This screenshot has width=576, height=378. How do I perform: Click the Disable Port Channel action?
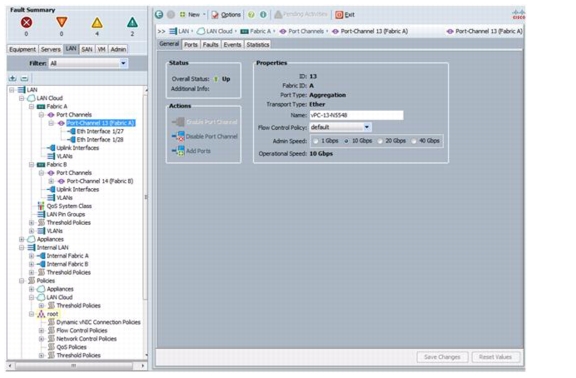pos(205,136)
